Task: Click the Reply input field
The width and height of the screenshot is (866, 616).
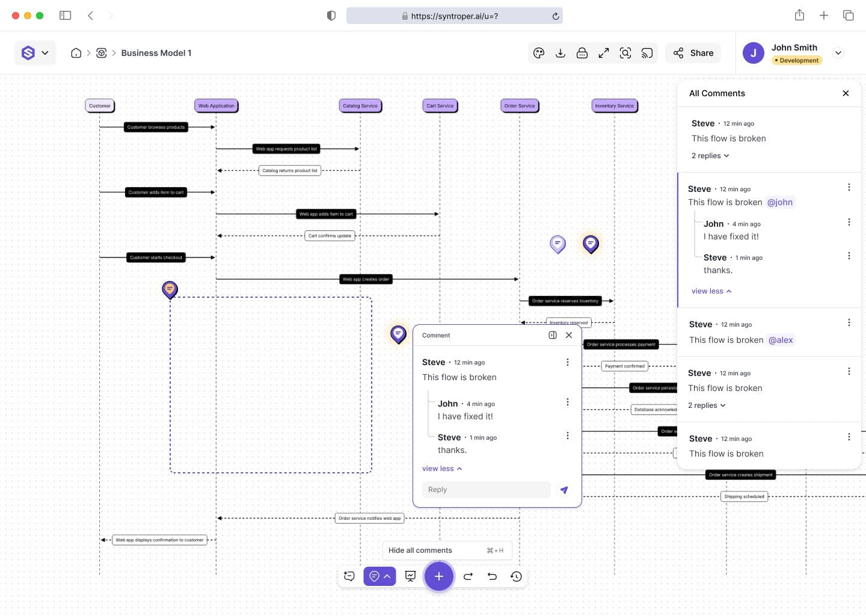Action: [x=486, y=490]
